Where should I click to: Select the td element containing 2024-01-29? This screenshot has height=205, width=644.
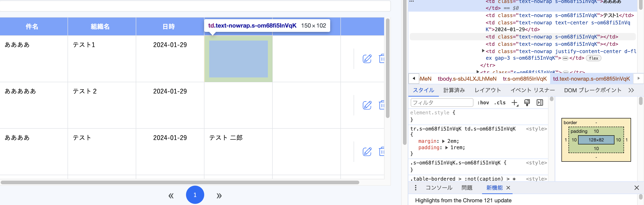[558, 26]
